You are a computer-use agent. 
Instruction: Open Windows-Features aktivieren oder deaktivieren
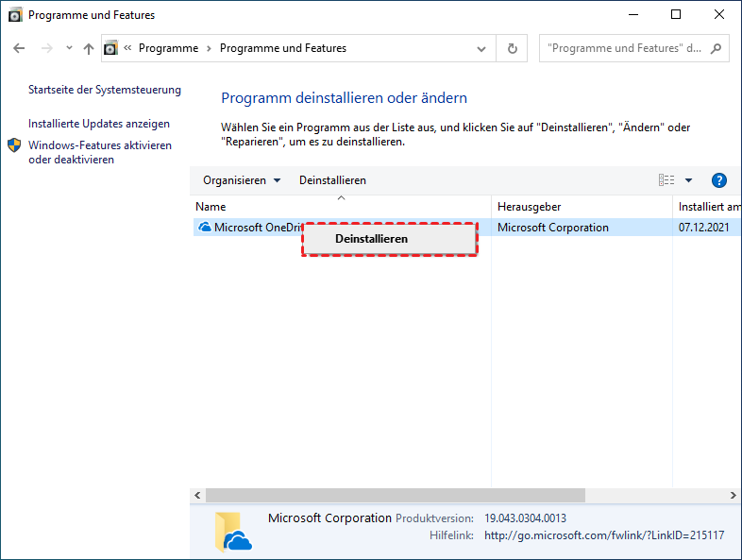[100, 152]
